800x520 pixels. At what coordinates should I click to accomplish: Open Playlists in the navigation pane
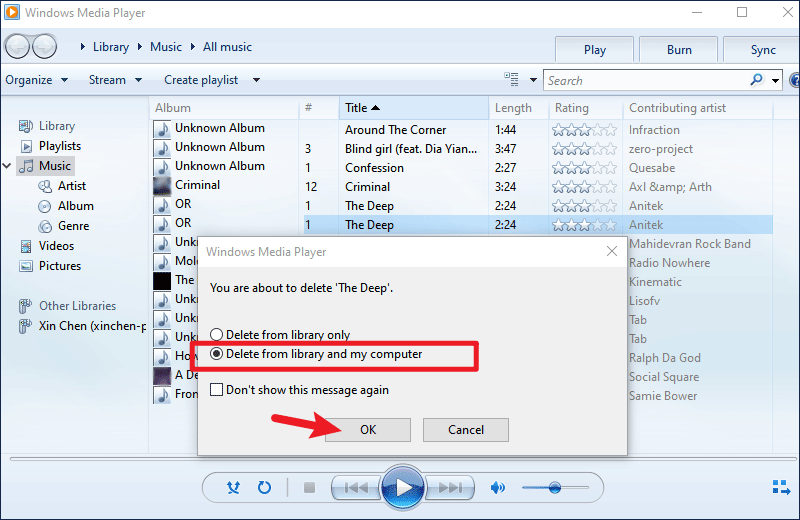click(x=60, y=146)
